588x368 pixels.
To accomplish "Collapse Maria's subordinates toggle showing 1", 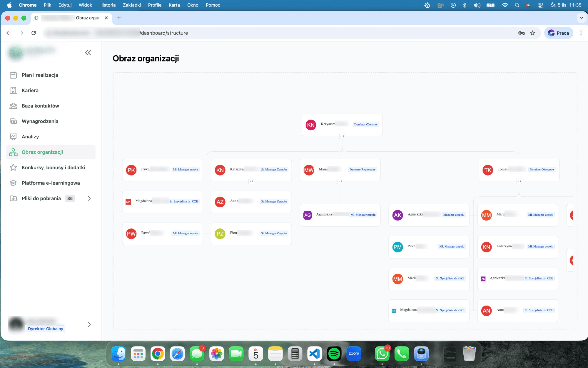I will click(x=340, y=181).
